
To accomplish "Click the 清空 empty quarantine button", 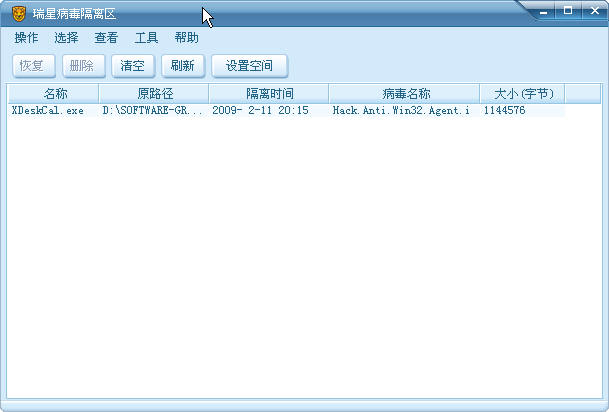I will [133, 66].
